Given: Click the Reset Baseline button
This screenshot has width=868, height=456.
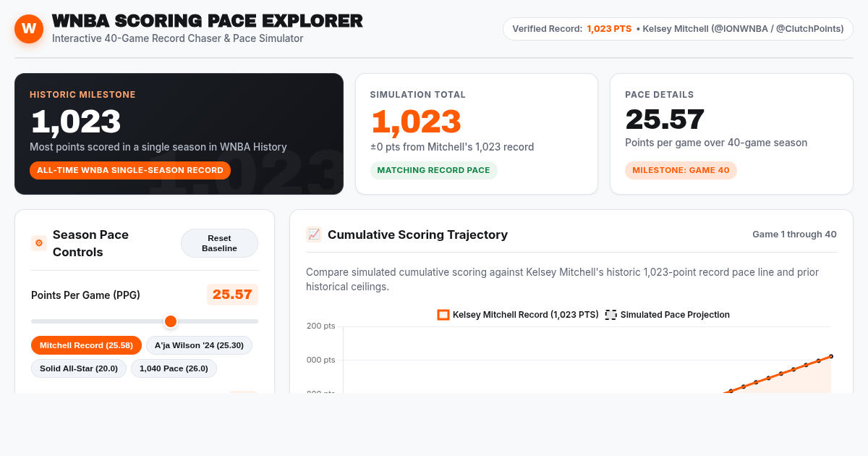Looking at the screenshot, I should (219, 243).
